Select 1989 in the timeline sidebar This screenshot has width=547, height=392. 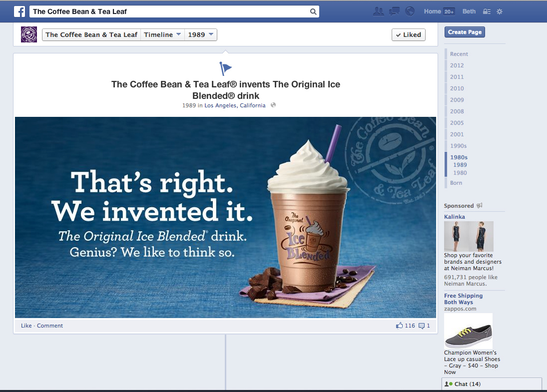[460, 165]
